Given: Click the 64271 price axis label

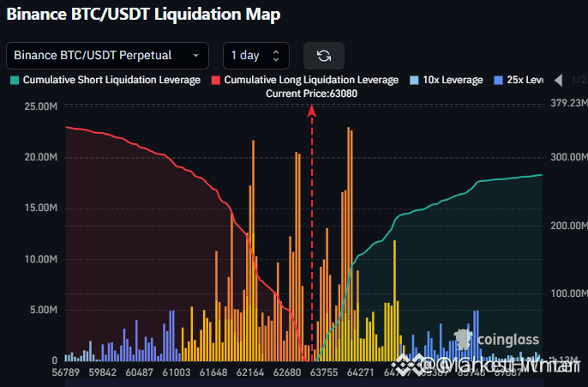Looking at the screenshot, I should [x=361, y=372].
